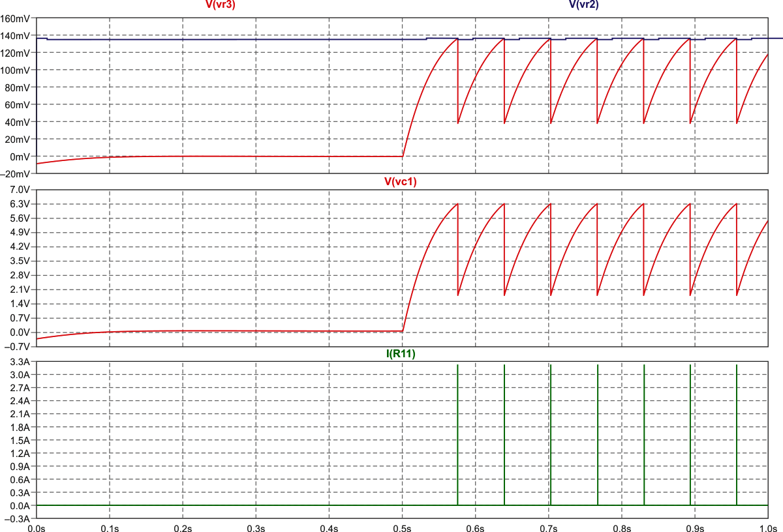Click the V(vc1) trace label
This screenshot has width=783, height=532.
[x=401, y=182]
